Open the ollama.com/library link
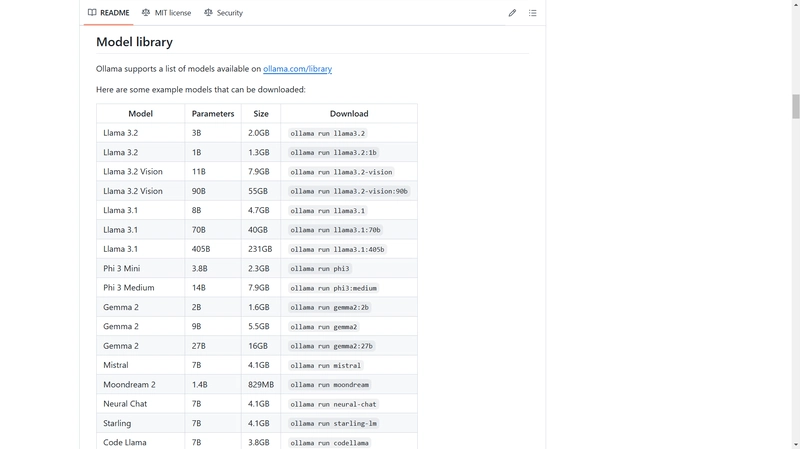Image resolution: width=800 pixels, height=449 pixels. [297, 68]
